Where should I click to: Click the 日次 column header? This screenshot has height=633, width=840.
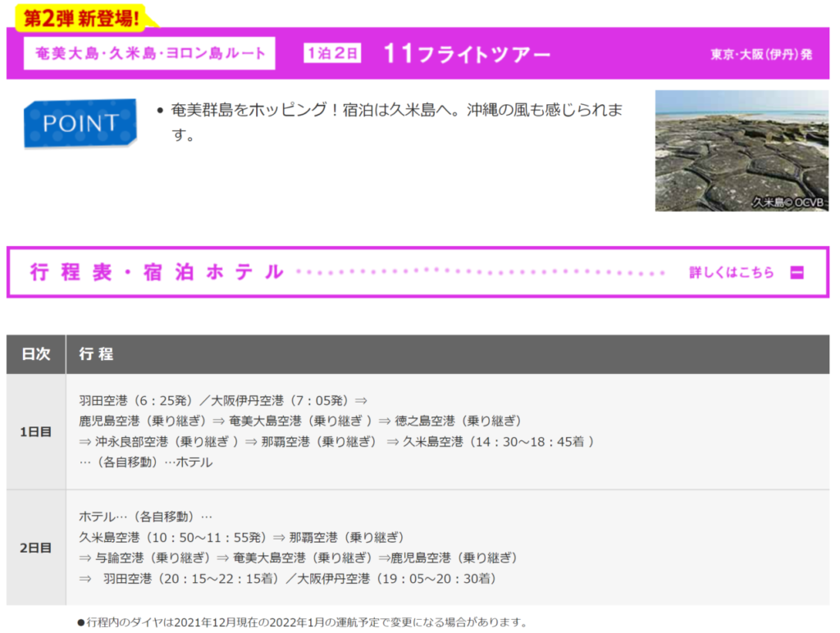click(36, 354)
